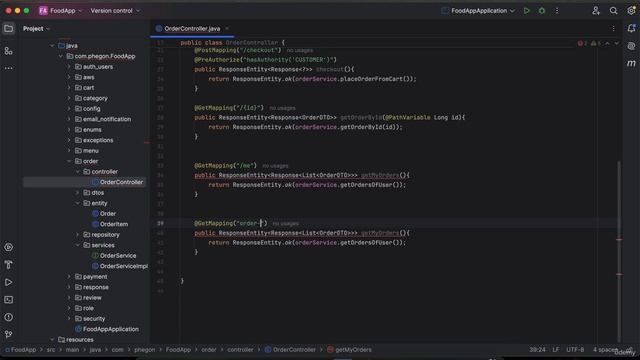
Task: Open the FoodAppApplication run configuration dropdown
Action: 478,11
